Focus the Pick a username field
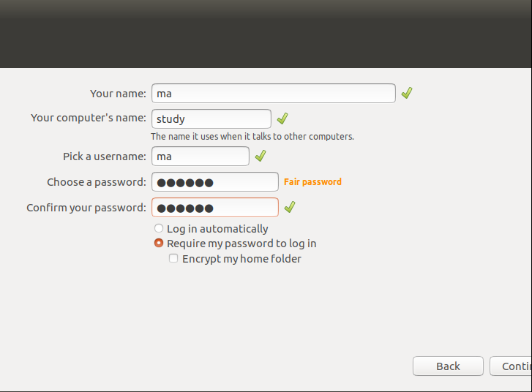532x392 pixels. pos(201,156)
